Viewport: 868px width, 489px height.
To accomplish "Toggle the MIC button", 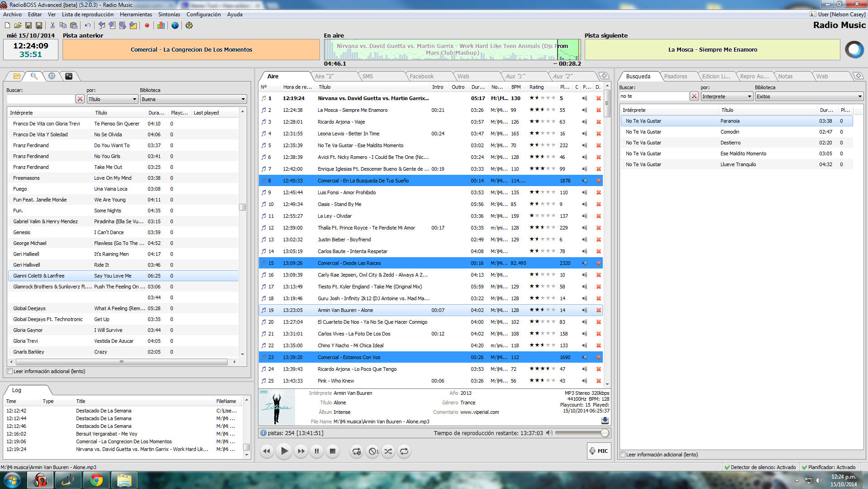I will [598, 451].
